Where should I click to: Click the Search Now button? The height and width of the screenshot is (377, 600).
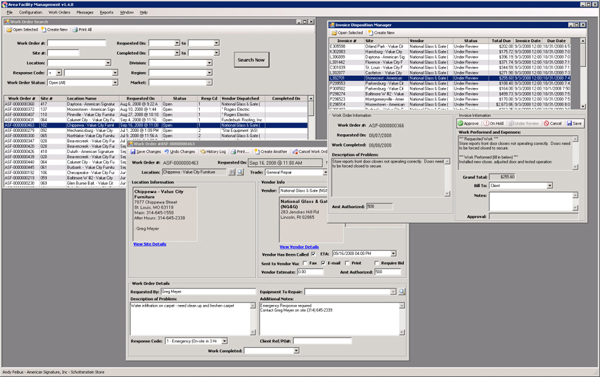(x=251, y=60)
